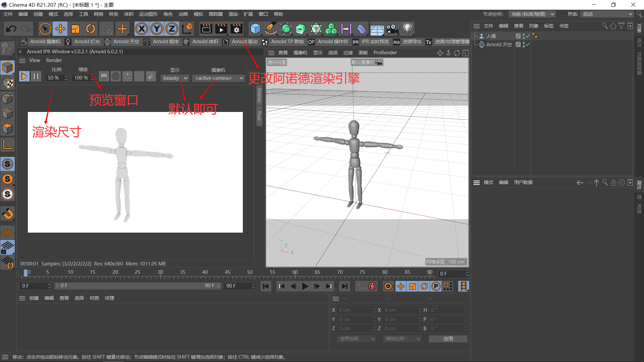644x362 pixels.
Task: Expand the 世界坐标 coordinate dropdown
Action: pyautogui.click(x=356, y=339)
